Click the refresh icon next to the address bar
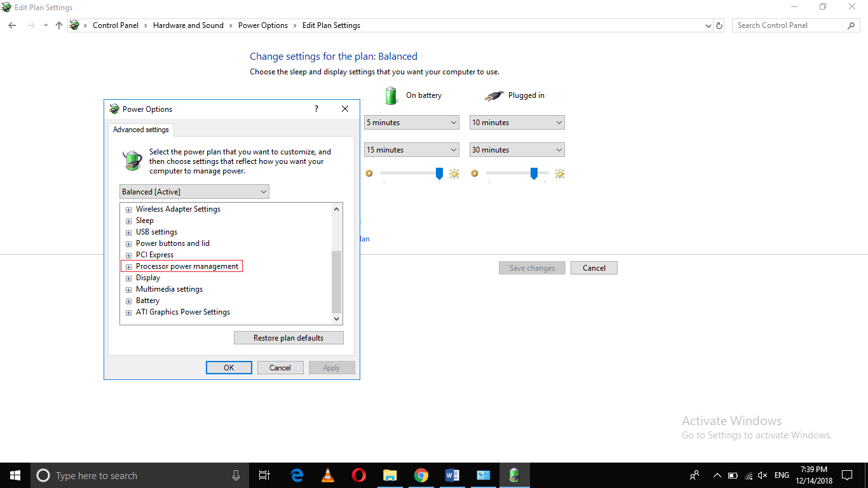The height and width of the screenshot is (488, 868). coord(719,25)
